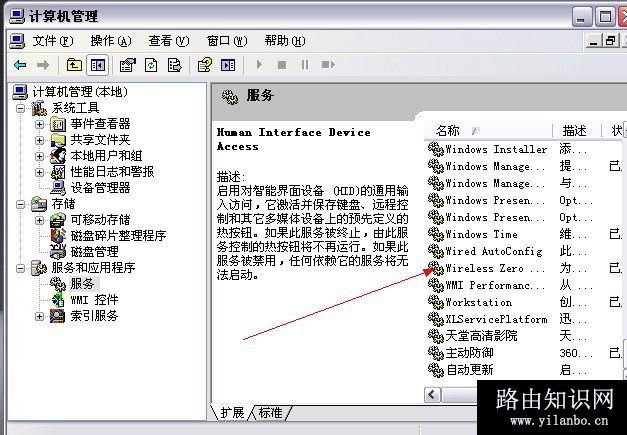
Task: Expand the 索引服务 node
Action: [x=39, y=316]
